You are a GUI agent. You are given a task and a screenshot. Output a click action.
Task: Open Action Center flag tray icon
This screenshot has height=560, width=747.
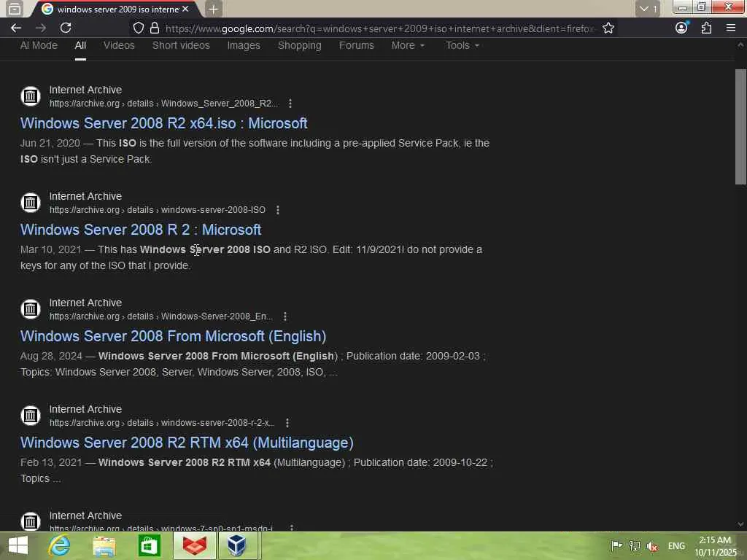616,545
